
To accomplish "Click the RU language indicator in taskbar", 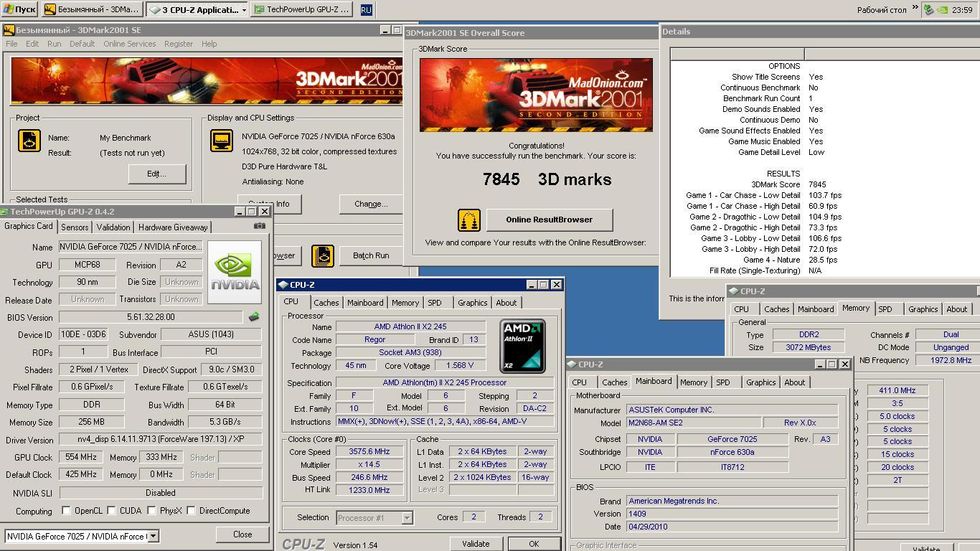I will [366, 10].
